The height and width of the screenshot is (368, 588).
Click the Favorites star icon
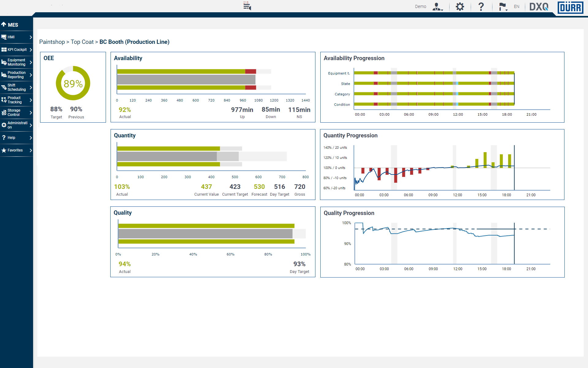point(4,150)
